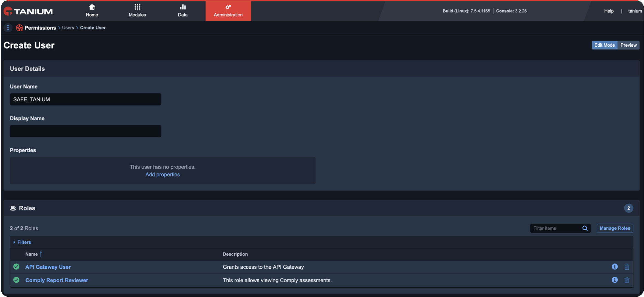Show info for Comply Report Reviewer
644x297 pixels.
615,280
